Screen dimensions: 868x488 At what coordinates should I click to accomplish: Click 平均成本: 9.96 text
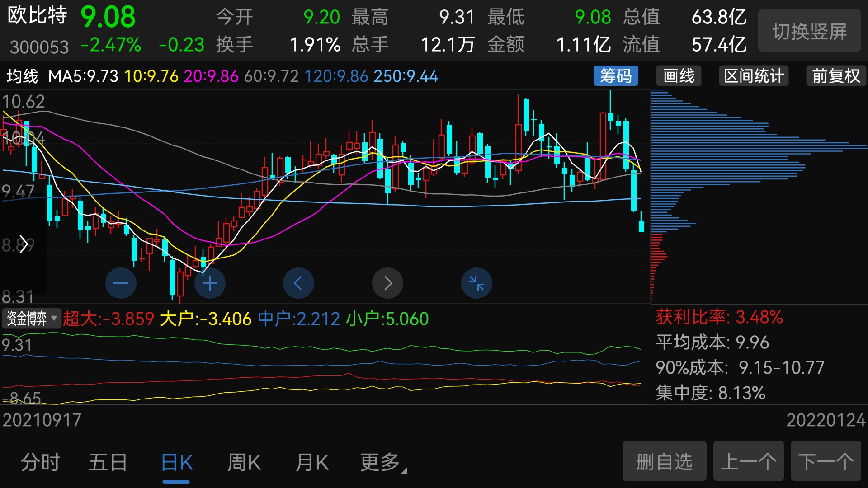tap(712, 342)
